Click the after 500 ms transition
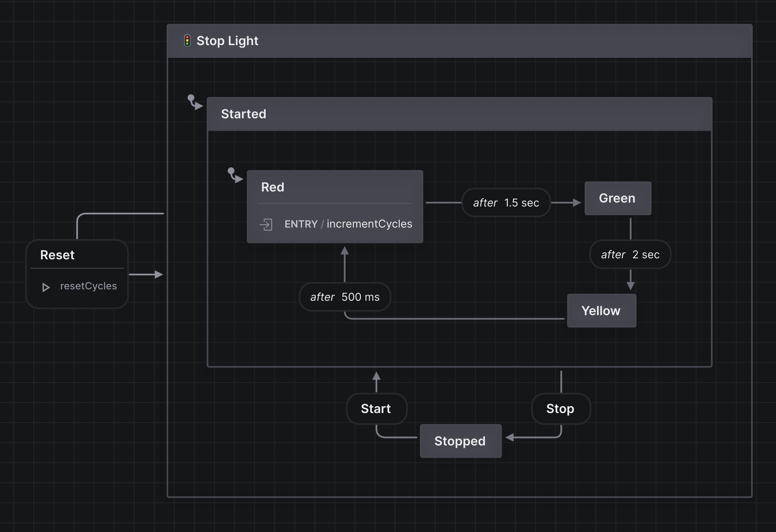 pos(345,297)
